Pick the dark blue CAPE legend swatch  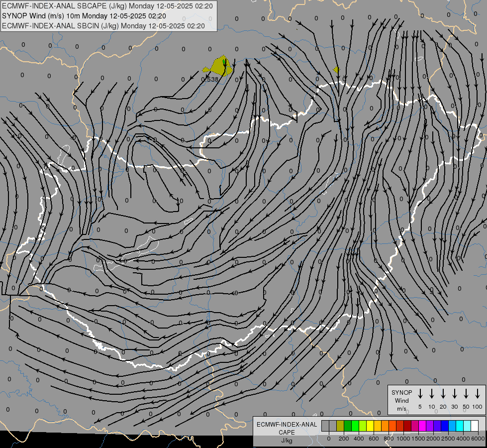(x=445, y=426)
